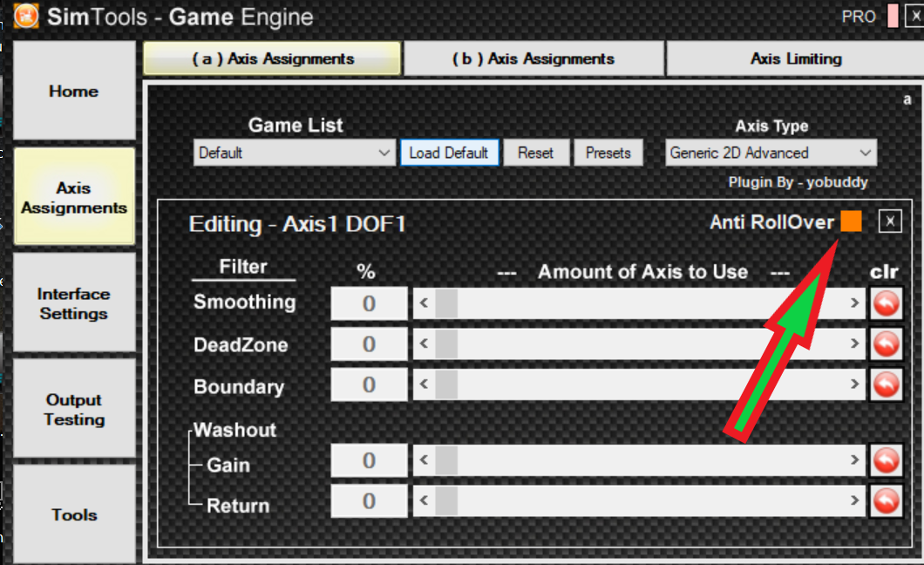Select Axis Assignments in the sidebar

pos(74,197)
